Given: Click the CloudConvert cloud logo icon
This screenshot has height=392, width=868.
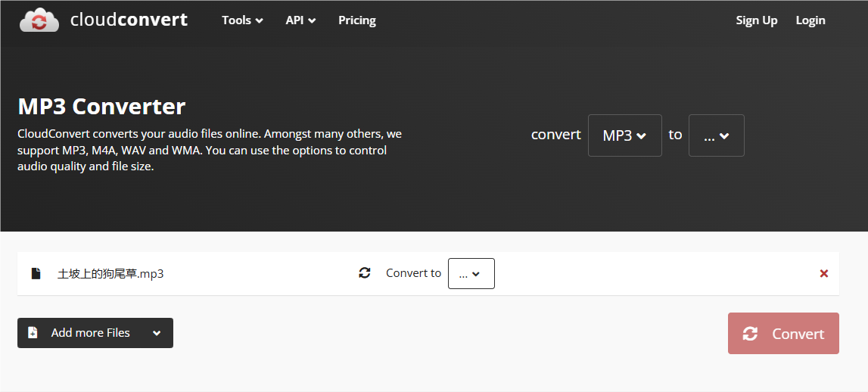Looking at the screenshot, I should click(39, 20).
